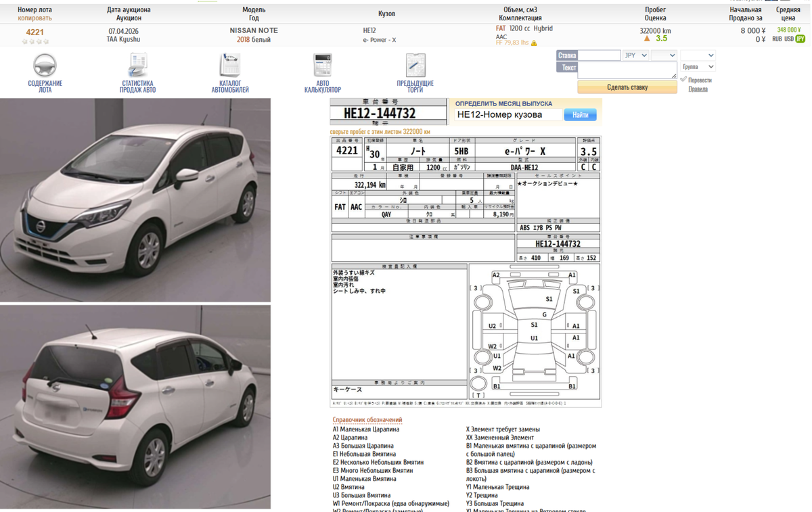
Task: Open the Группа dropdown
Action: coord(698,67)
